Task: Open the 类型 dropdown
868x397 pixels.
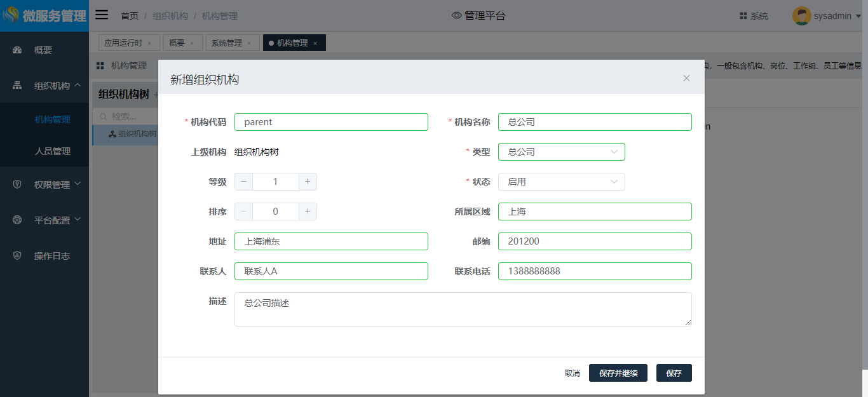Action: [561, 152]
